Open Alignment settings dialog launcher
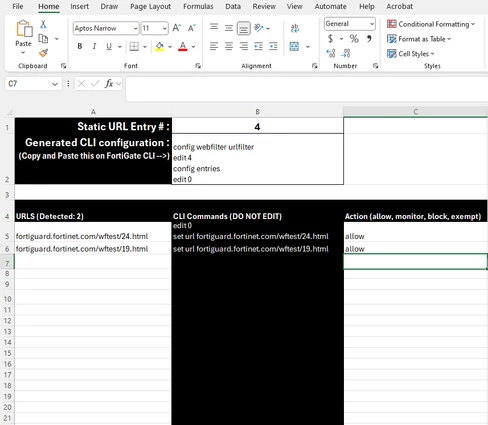 click(x=314, y=66)
